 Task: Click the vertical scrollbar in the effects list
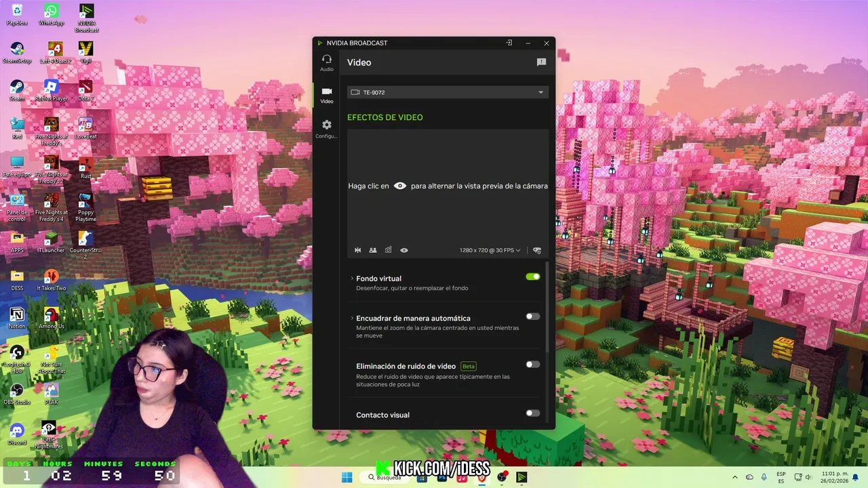click(547, 306)
